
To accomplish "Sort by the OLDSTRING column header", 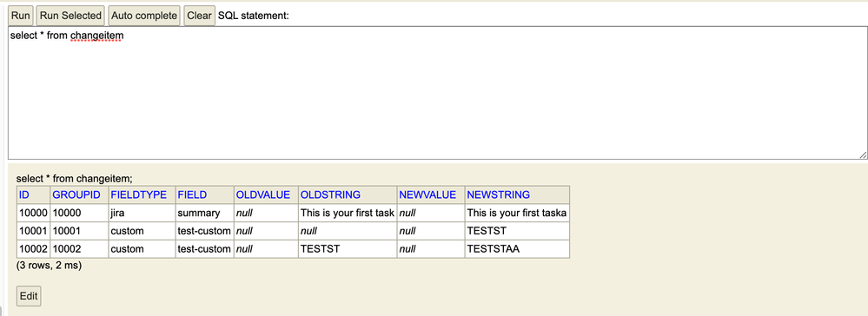I will coord(330,194).
